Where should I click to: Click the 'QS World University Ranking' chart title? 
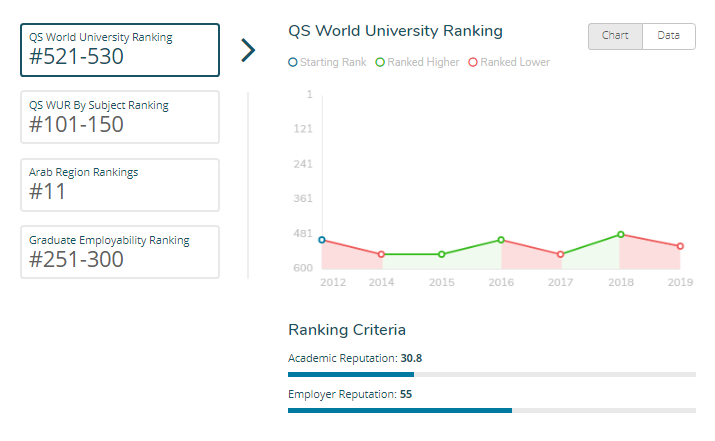(x=395, y=31)
